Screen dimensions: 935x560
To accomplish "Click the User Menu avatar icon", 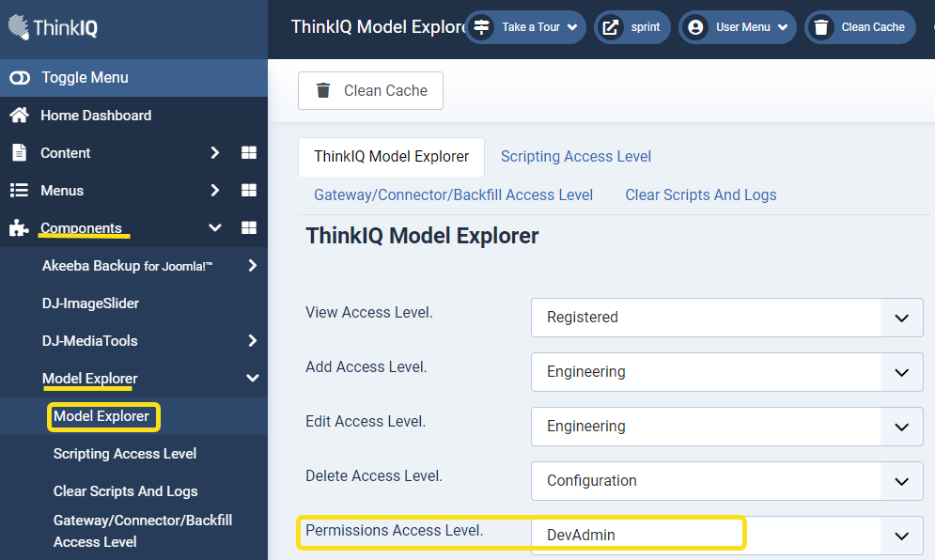I will pyautogui.click(x=695, y=27).
